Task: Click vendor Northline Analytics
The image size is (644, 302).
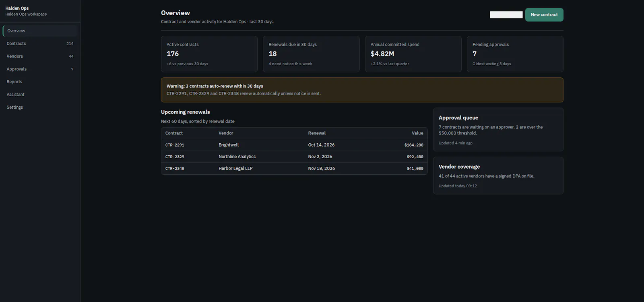Action: (237, 157)
